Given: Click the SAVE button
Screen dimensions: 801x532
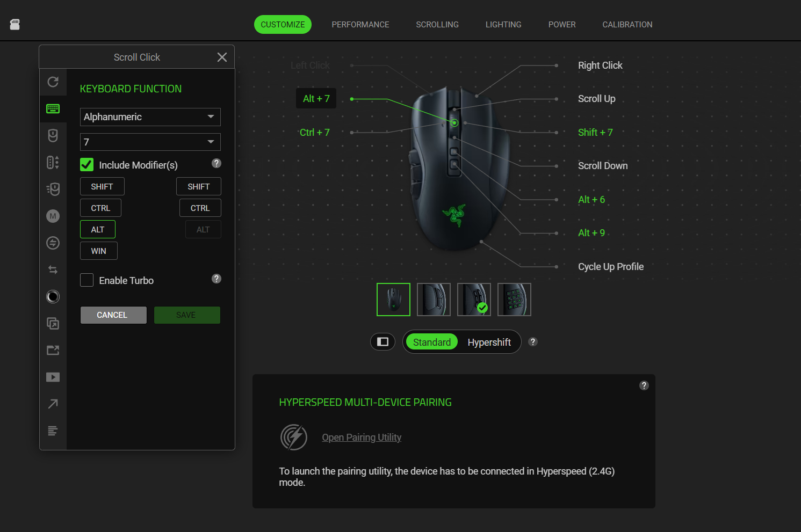Looking at the screenshot, I should click(187, 315).
